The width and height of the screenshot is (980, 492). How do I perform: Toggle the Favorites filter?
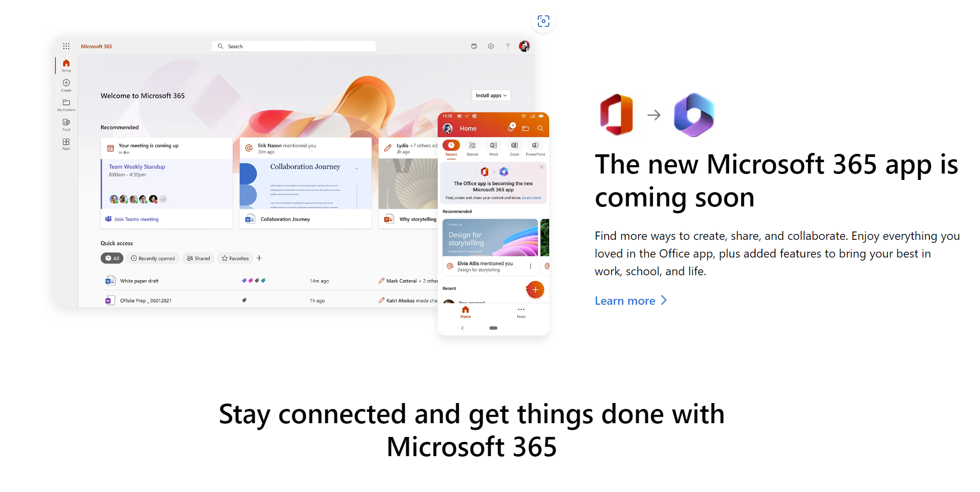point(235,258)
